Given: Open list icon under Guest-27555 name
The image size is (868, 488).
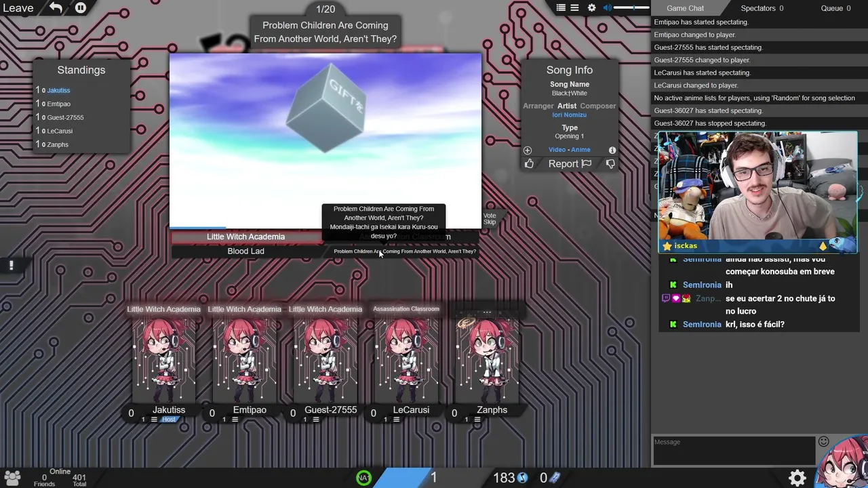Looking at the screenshot, I should point(315,420).
